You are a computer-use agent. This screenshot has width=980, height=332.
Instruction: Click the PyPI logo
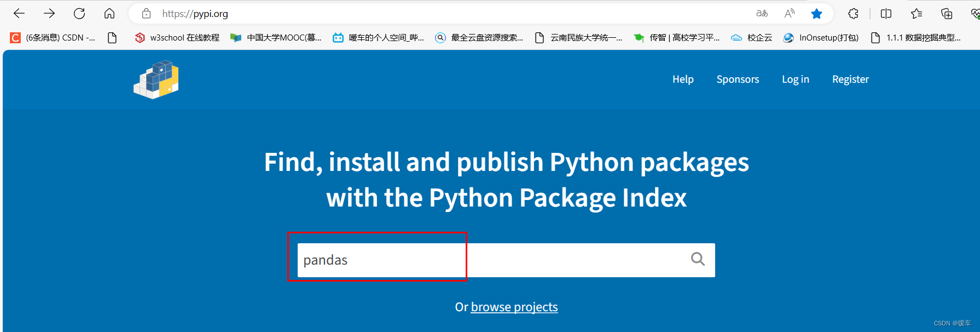click(x=156, y=79)
